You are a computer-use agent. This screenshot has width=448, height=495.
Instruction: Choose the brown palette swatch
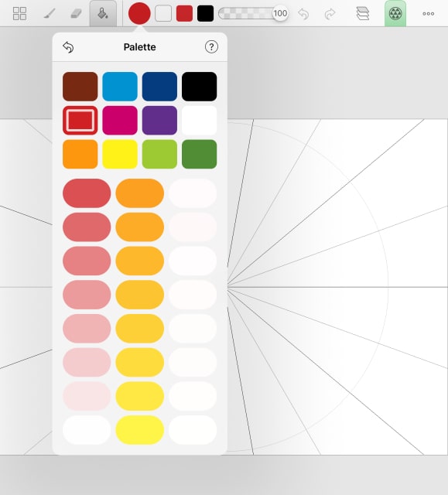[x=80, y=87]
